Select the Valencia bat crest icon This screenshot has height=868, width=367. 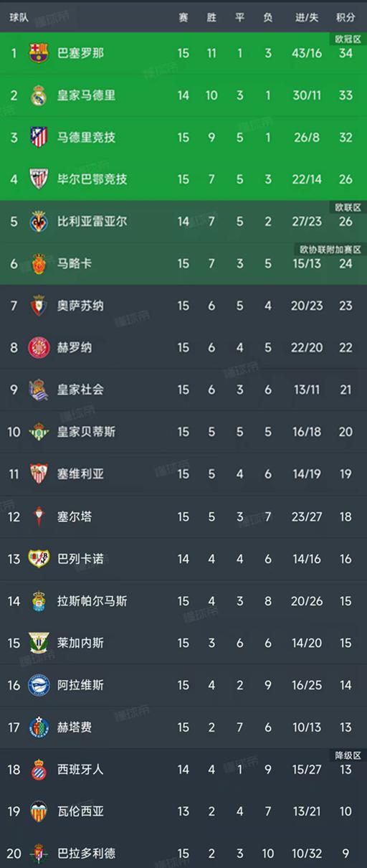pos(38,811)
